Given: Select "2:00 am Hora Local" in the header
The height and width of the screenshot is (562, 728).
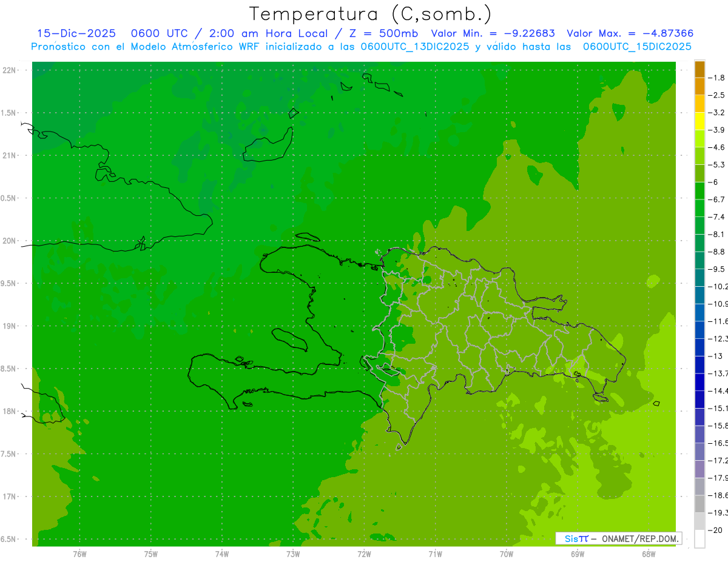Looking at the screenshot, I should click(269, 34).
